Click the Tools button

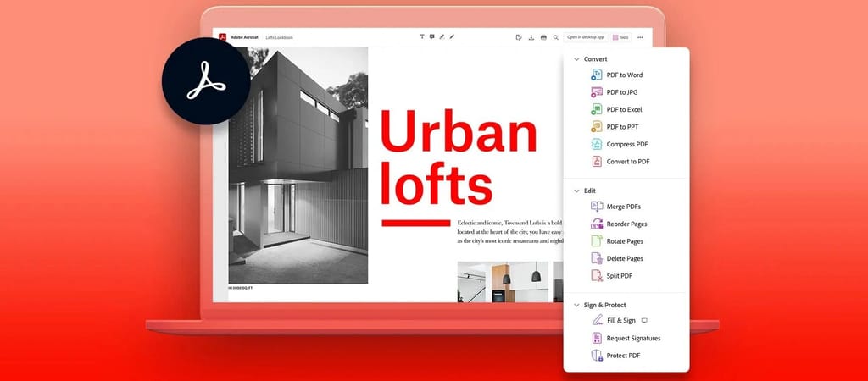coord(620,37)
